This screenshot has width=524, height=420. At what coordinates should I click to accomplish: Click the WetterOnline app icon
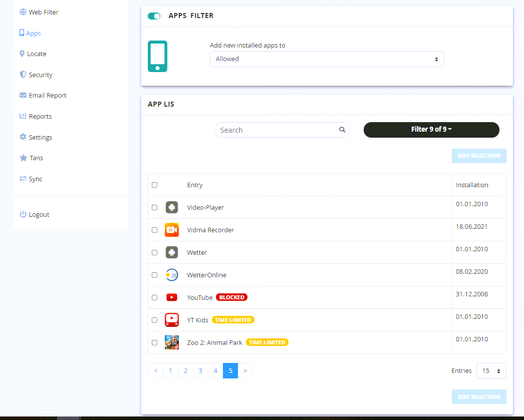(x=172, y=275)
